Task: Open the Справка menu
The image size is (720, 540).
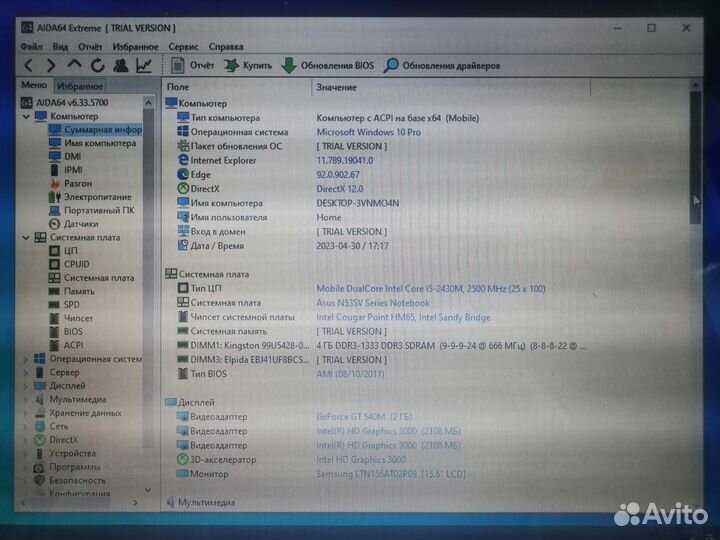Action: (x=226, y=47)
